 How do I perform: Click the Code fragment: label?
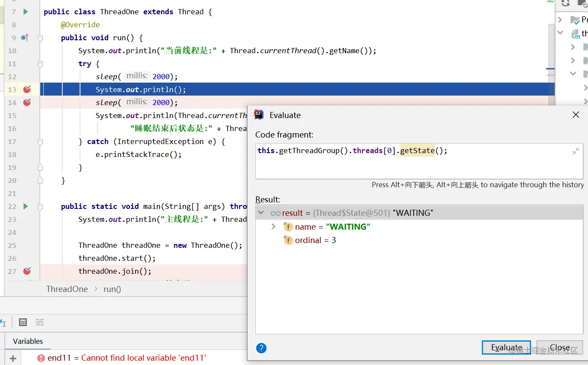click(x=284, y=134)
